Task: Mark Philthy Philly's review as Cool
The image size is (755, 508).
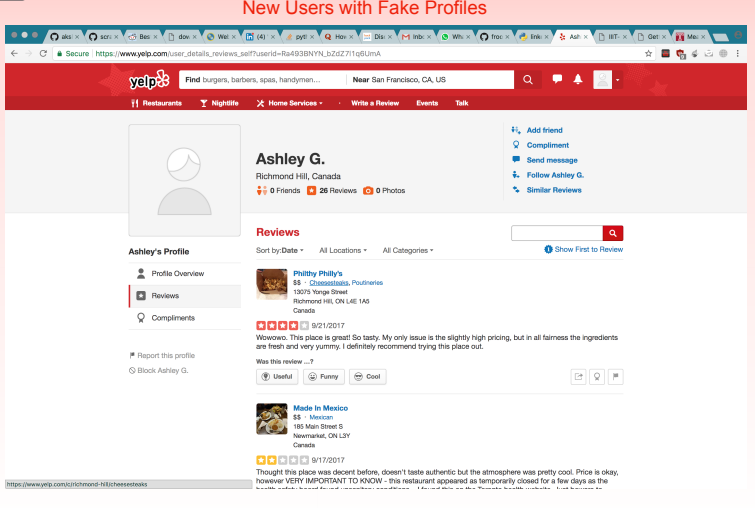Action: 367,377
